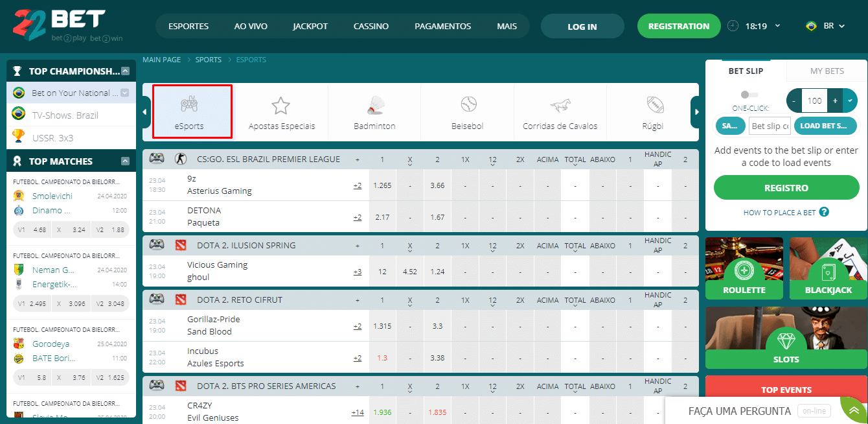Select odds 4.52 draw for Vicious Gaming match

410,272
